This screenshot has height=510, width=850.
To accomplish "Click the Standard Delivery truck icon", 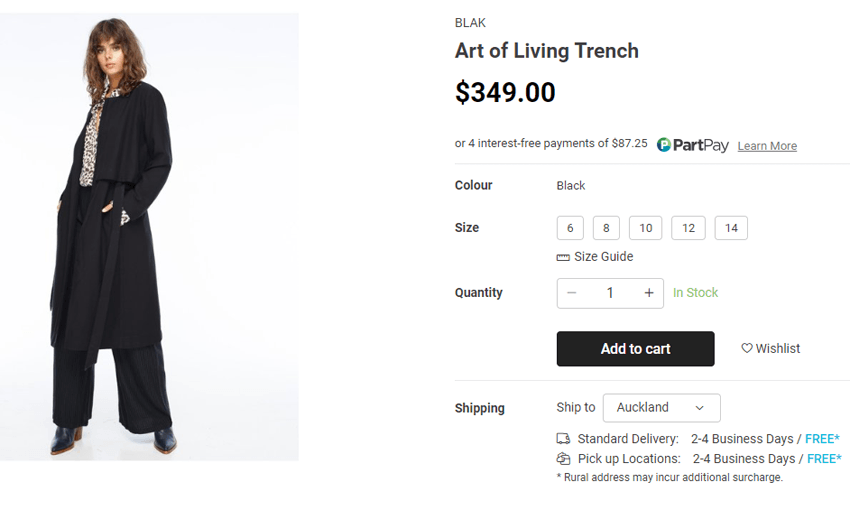I will (x=564, y=439).
